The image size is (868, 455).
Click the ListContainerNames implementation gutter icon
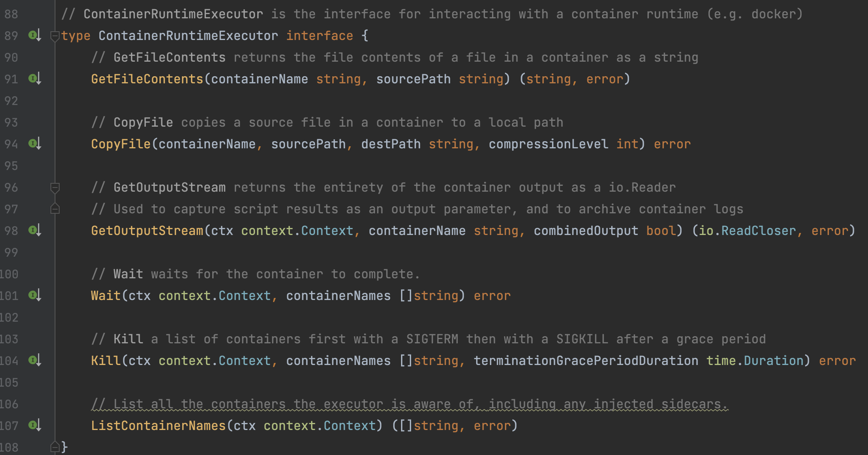34,425
